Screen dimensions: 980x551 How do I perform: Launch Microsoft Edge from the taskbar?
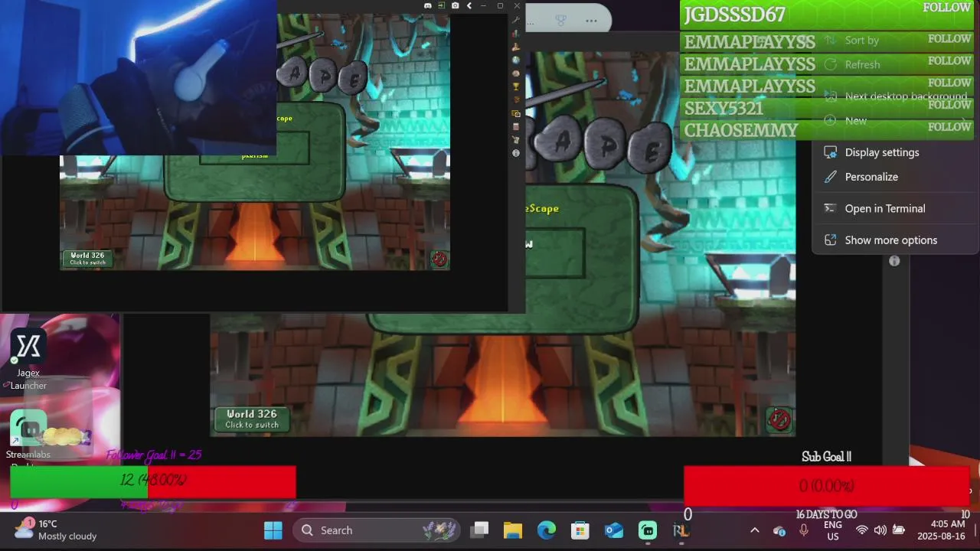[547, 530]
